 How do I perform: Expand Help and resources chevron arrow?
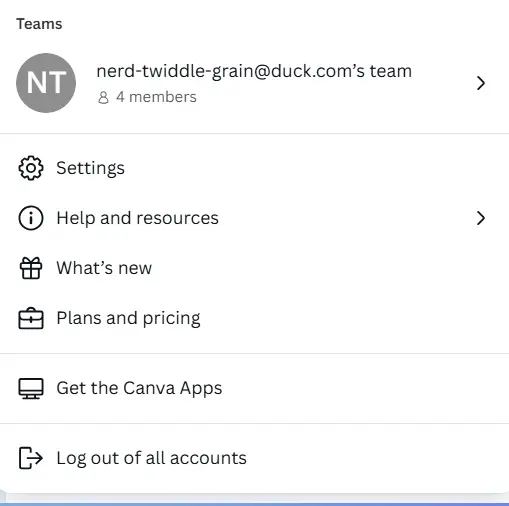pos(481,218)
